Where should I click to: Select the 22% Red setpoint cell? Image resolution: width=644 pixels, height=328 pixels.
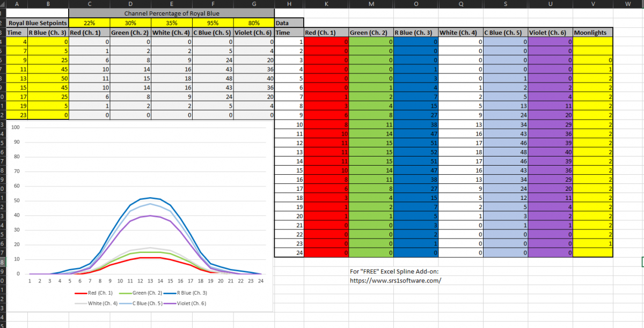point(89,23)
